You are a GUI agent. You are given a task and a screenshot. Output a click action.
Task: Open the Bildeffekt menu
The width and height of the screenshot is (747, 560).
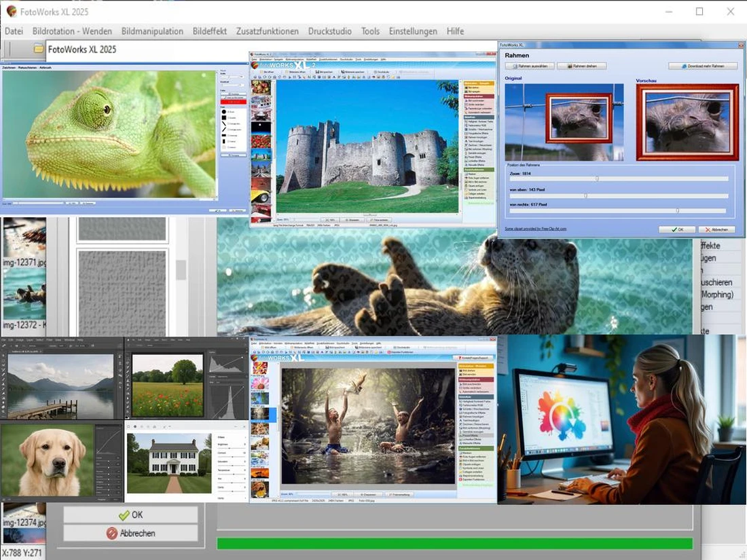tap(210, 31)
